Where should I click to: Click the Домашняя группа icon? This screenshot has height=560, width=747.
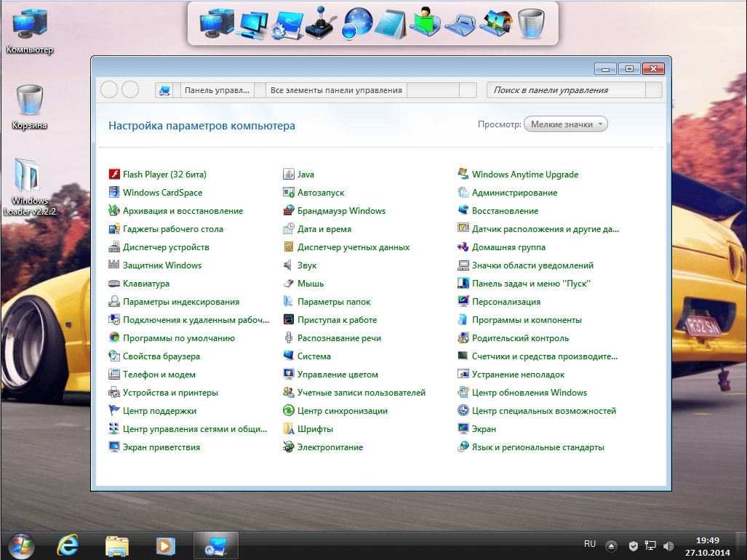(463, 247)
